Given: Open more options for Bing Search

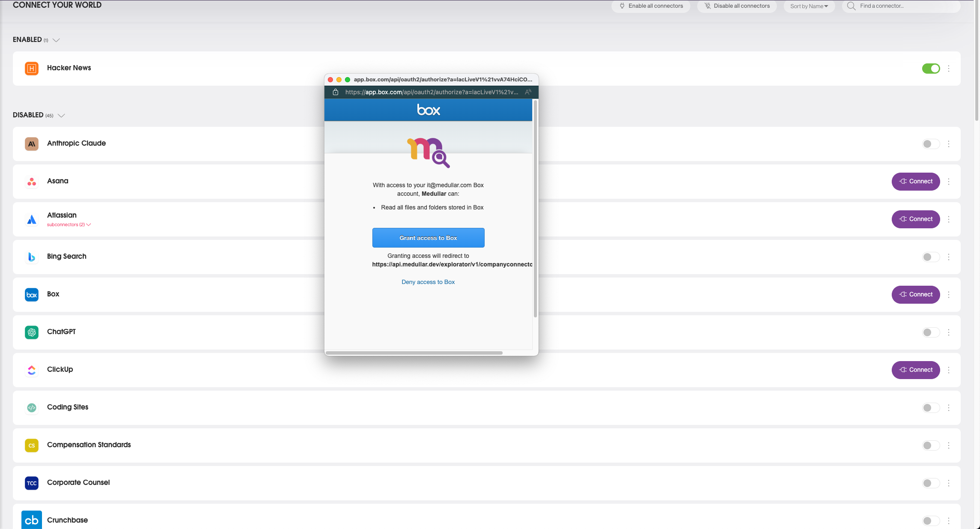Looking at the screenshot, I should 949,257.
